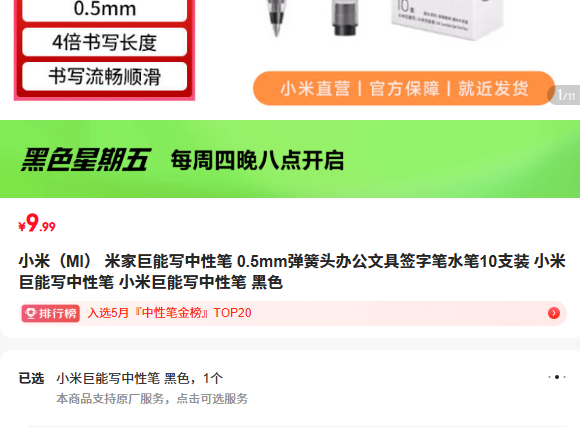Click 官方保障 in the orange banner
Image resolution: width=580 pixels, height=431 pixels.
[404, 89]
